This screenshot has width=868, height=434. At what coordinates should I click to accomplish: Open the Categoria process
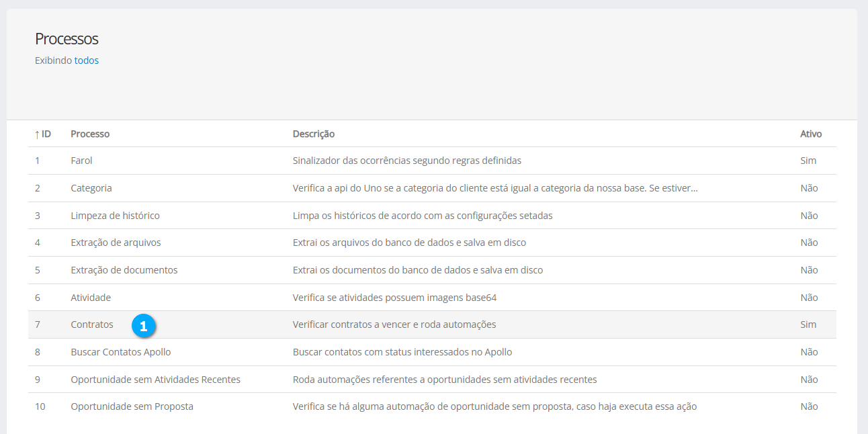[91, 188]
